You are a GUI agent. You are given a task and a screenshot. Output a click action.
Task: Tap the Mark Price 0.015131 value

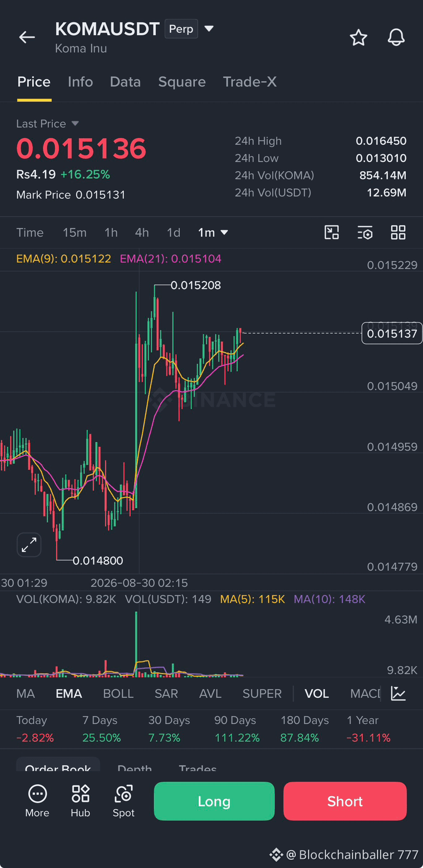click(101, 195)
